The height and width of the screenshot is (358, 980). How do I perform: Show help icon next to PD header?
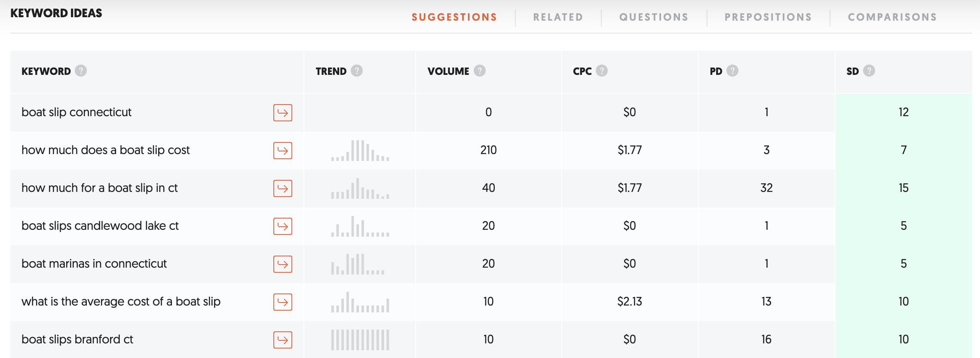point(732,71)
